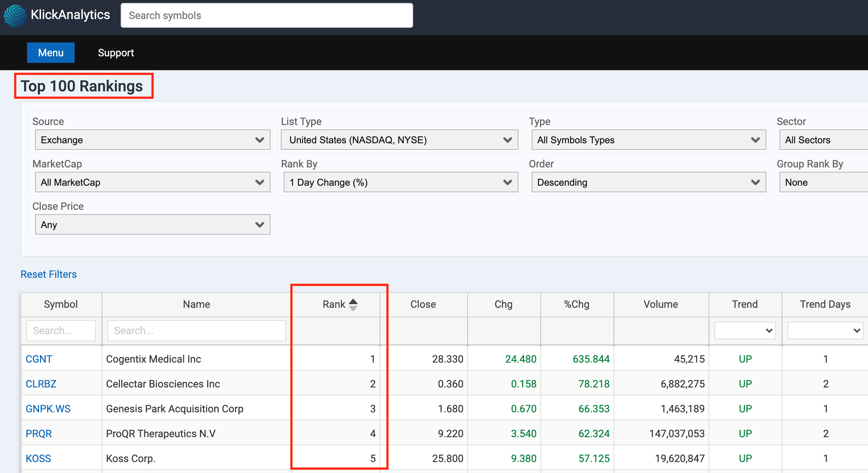The image size is (868, 473).
Task: Click the KlickAnalytics swirl logo icon
Action: [15, 15]
